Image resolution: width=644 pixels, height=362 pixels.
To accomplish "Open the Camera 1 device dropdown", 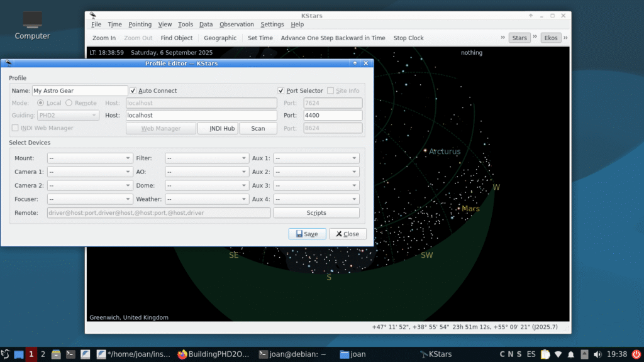I will pos(89,172).
